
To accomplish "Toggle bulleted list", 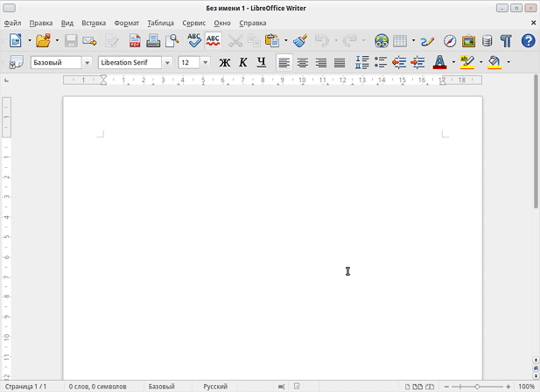I will pyautogui.click(x=381, y=62).
